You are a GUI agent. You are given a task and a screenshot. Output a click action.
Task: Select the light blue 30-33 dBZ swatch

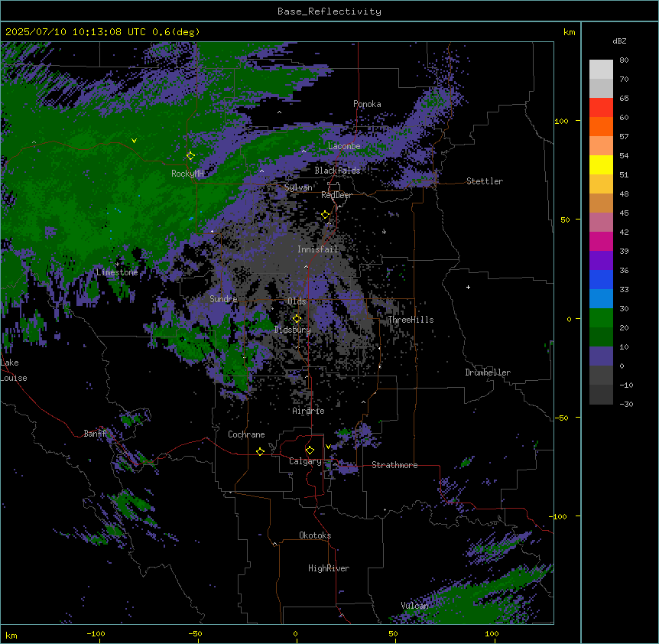pyautogui.click(x=601, y=299)
